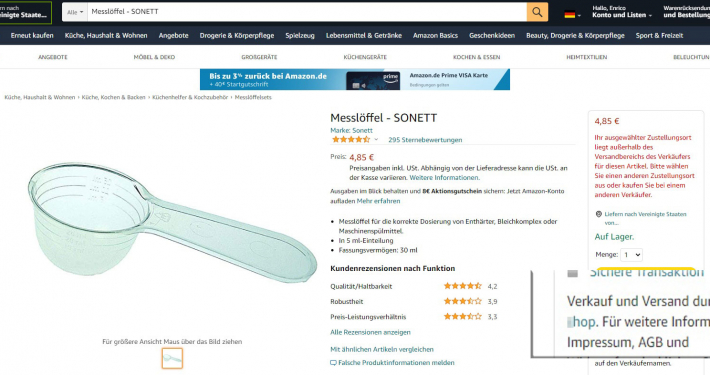Click the delivery location pin icon

599,214
